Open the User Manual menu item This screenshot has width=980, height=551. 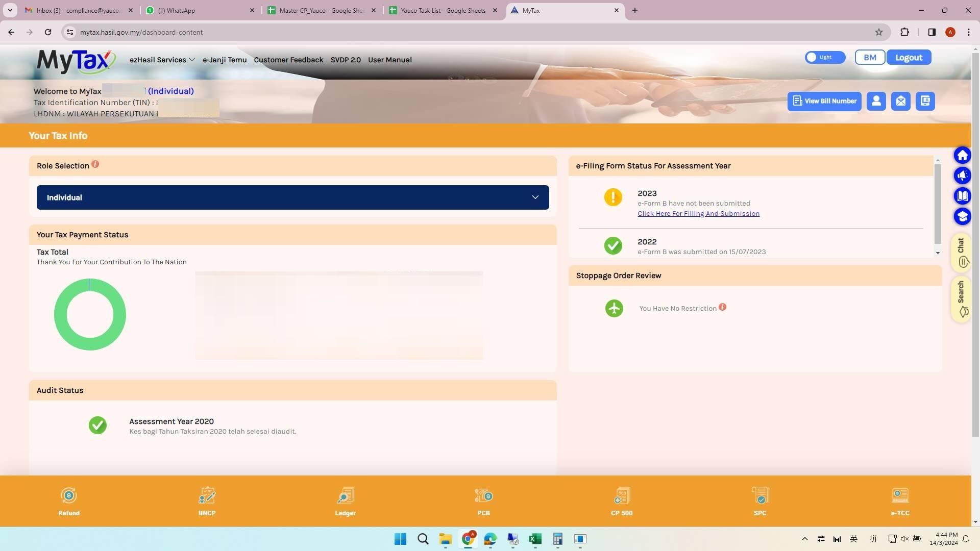coord(390,60)
